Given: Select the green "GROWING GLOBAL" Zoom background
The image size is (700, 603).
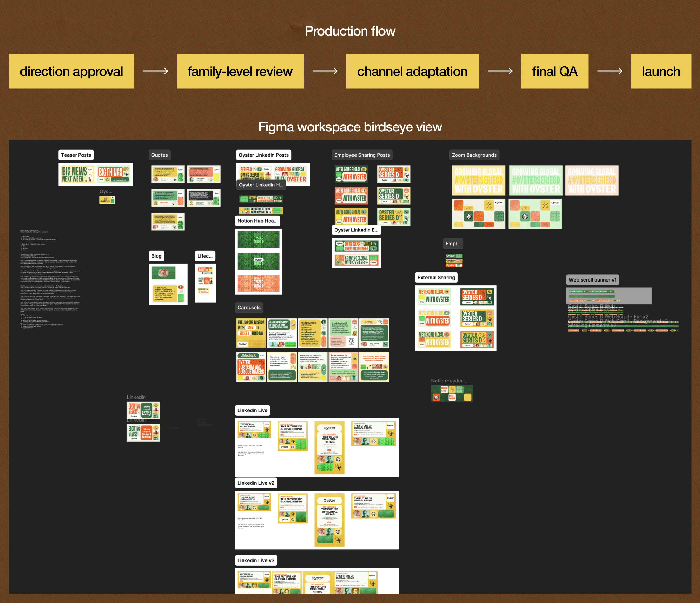Looking at the screenshot, I should coord(536,180).
